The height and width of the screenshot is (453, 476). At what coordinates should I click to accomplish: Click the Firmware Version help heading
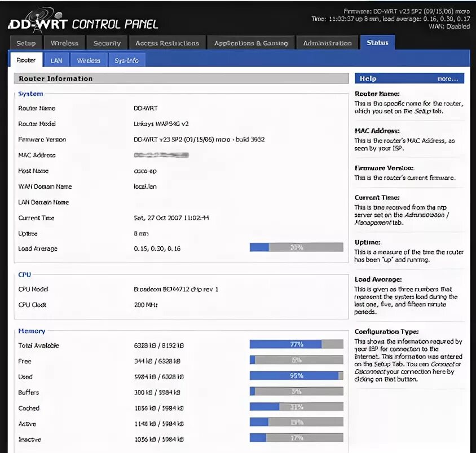click(x=384, y=168)
